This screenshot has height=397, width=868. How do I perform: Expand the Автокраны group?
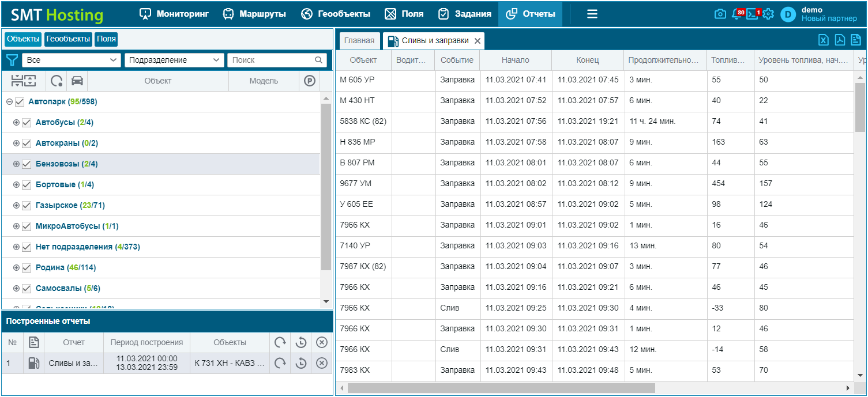[x=16, y=143]
